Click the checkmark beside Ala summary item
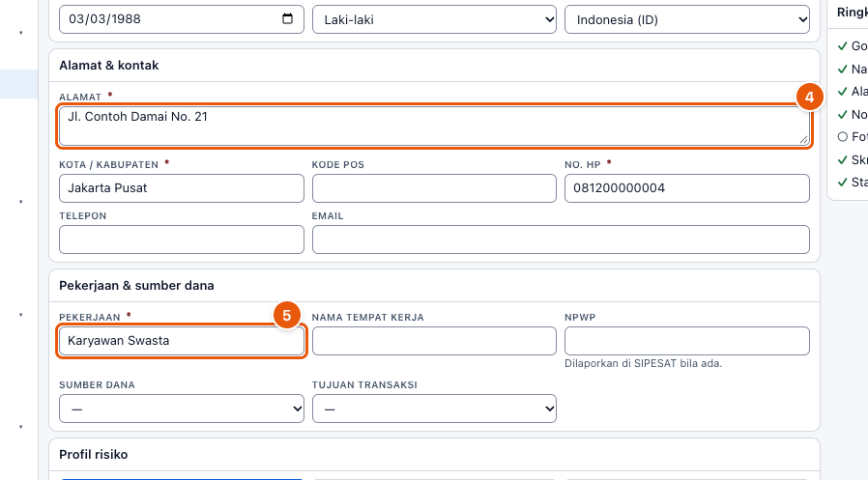The image size is (868, 480). (x=843, y=91)
